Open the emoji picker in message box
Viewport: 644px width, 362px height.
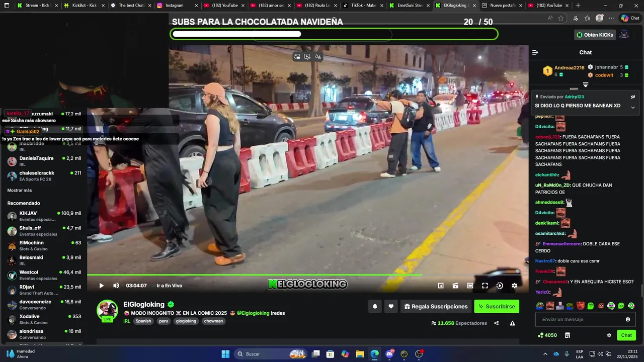628,320
